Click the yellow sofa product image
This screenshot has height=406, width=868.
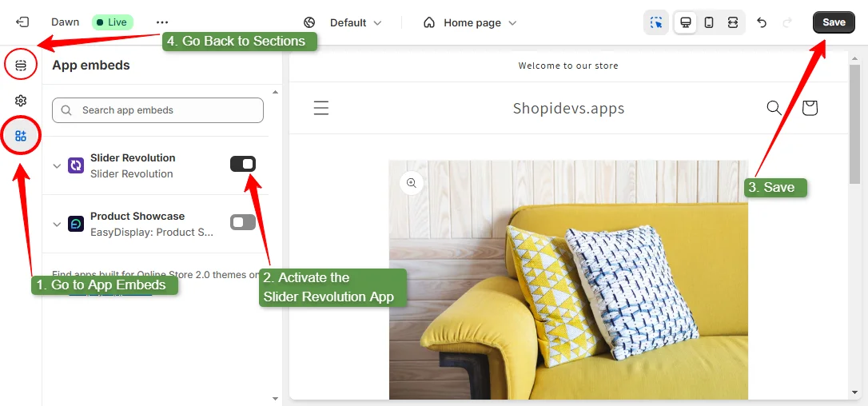point(568,280)
